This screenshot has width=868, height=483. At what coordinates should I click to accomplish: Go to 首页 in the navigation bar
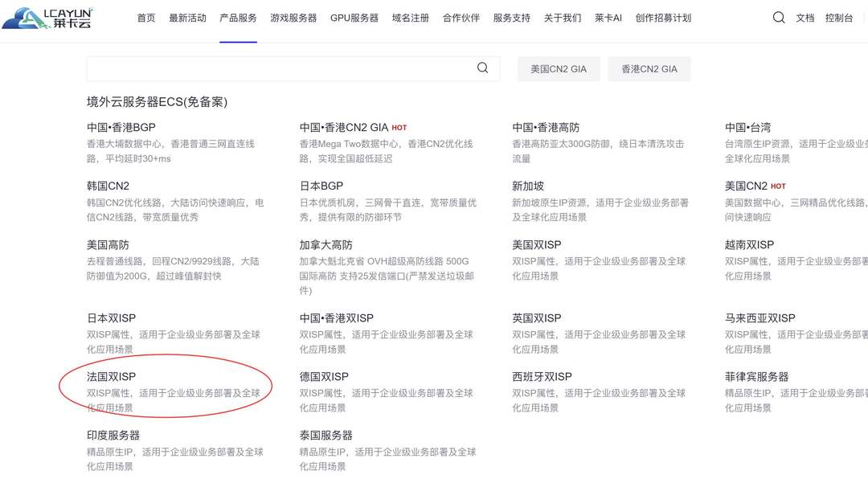pyautogui.click(x=146, y=18)
